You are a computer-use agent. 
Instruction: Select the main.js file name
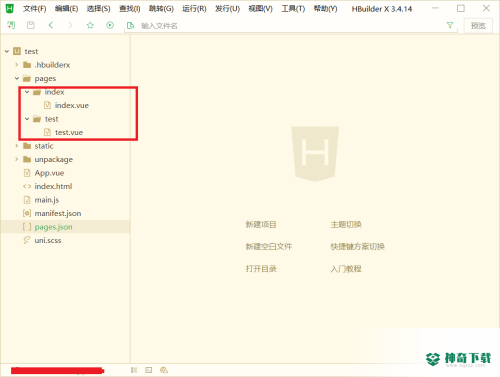point(47,200)
